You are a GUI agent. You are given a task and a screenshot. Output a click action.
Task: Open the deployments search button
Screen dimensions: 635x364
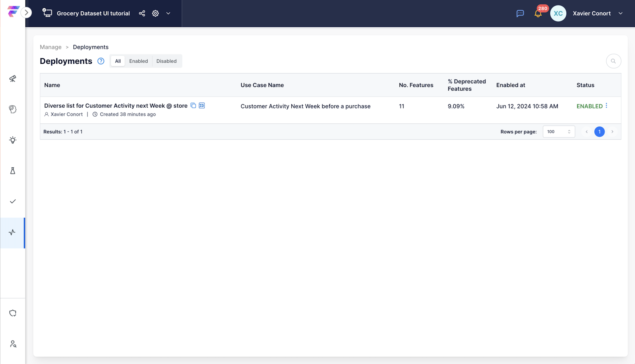click(613, 61)
